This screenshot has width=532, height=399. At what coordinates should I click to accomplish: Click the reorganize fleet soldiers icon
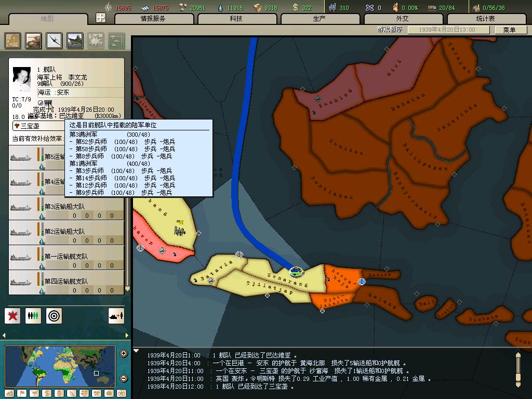coord(33,315)
